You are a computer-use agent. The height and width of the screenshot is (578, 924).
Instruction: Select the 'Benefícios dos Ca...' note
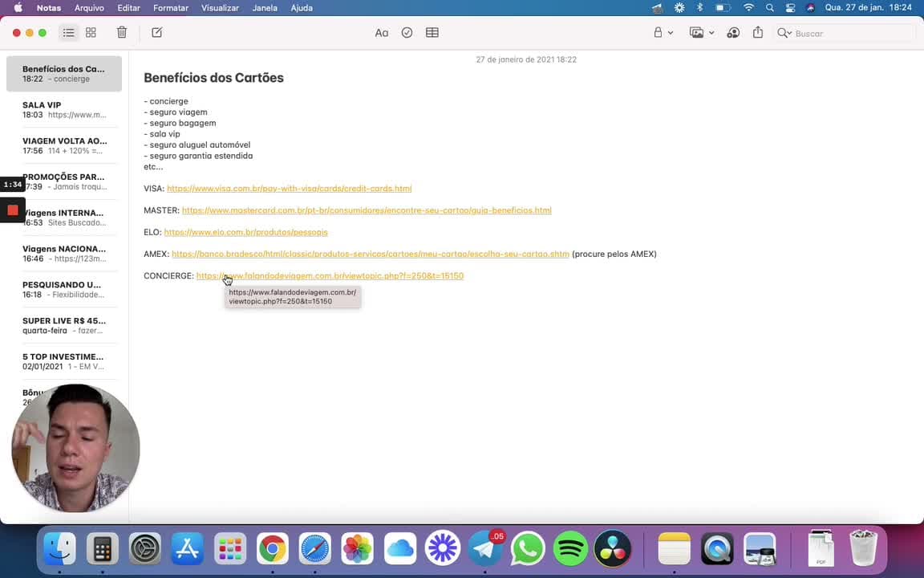[x=64, y=74]
